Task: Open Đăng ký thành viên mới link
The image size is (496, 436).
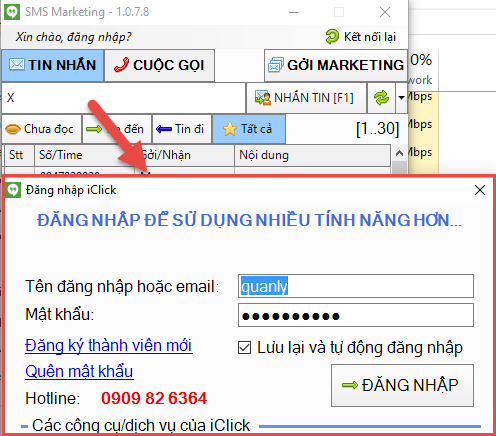Action: pos(109,346)
